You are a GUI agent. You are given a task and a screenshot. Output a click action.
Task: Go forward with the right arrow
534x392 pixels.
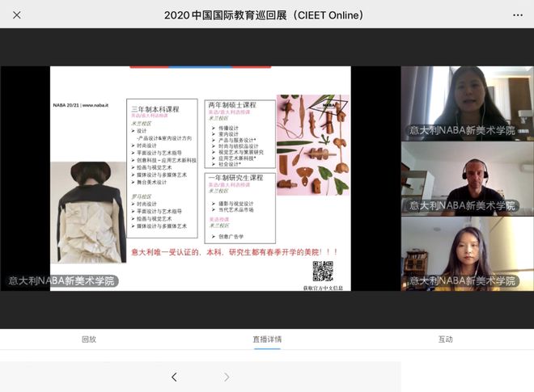click(x=227, y=377)
